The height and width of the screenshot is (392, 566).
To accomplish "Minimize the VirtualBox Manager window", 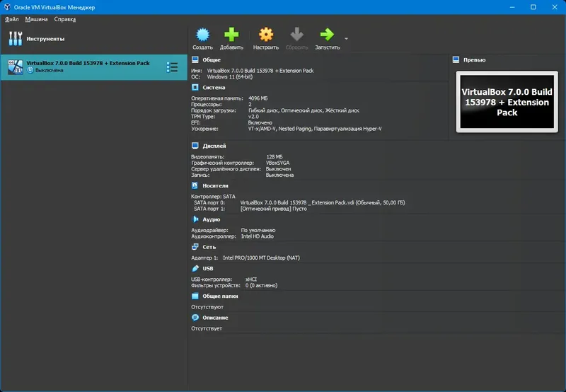I will [x=512, y=7].
